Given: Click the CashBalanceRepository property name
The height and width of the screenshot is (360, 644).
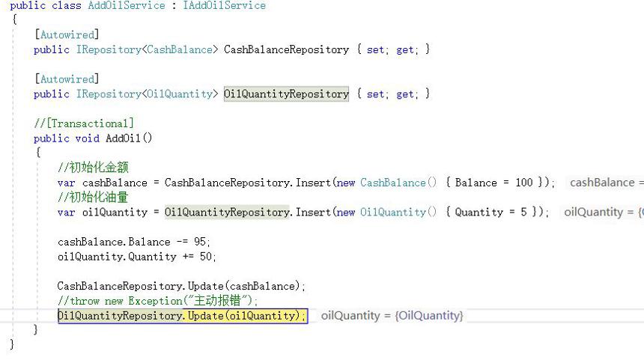Looking at the screenshot, I should (286, 49).
